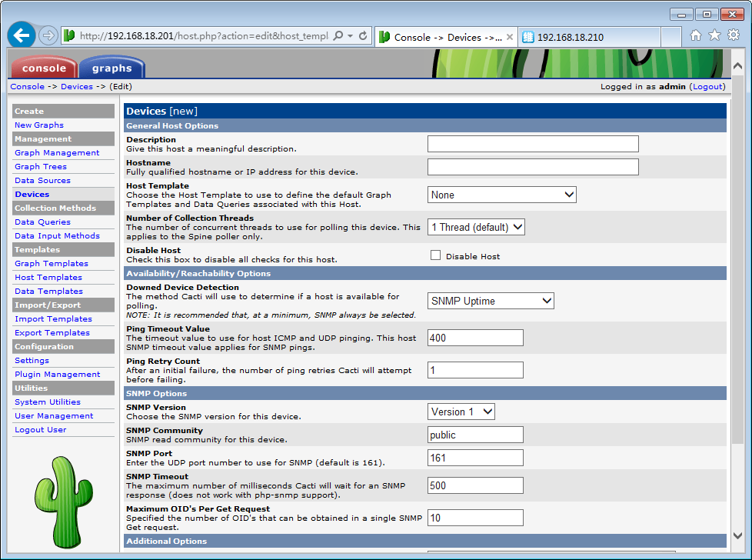Open Number of Collection Threads dropdown
This screenshot has height=560, width=752.
[476, 227]
